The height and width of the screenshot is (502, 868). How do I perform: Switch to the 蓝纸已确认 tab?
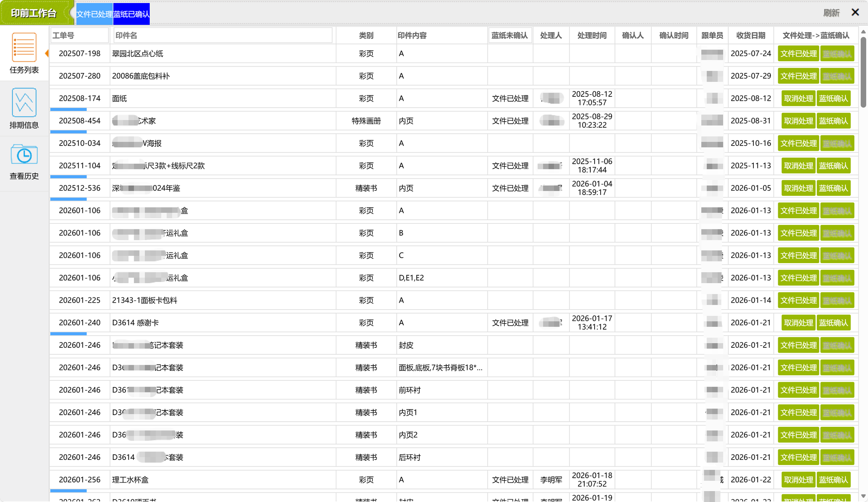click(x=132, y=14)
